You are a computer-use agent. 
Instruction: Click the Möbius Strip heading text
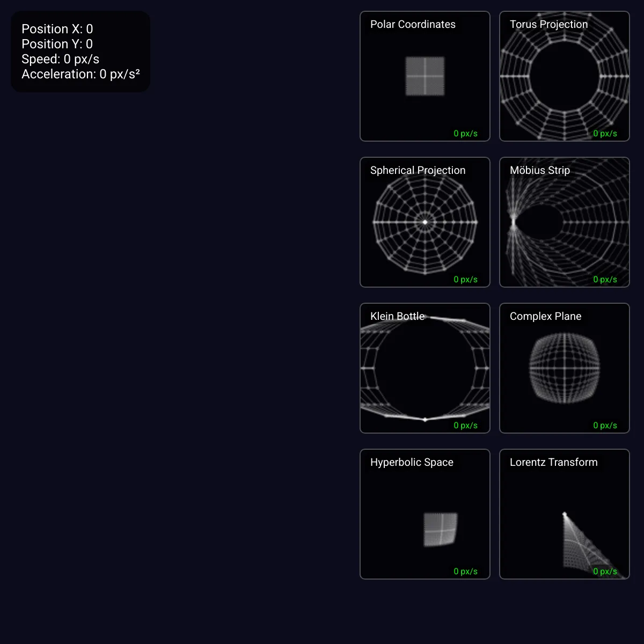pos(539,170)
